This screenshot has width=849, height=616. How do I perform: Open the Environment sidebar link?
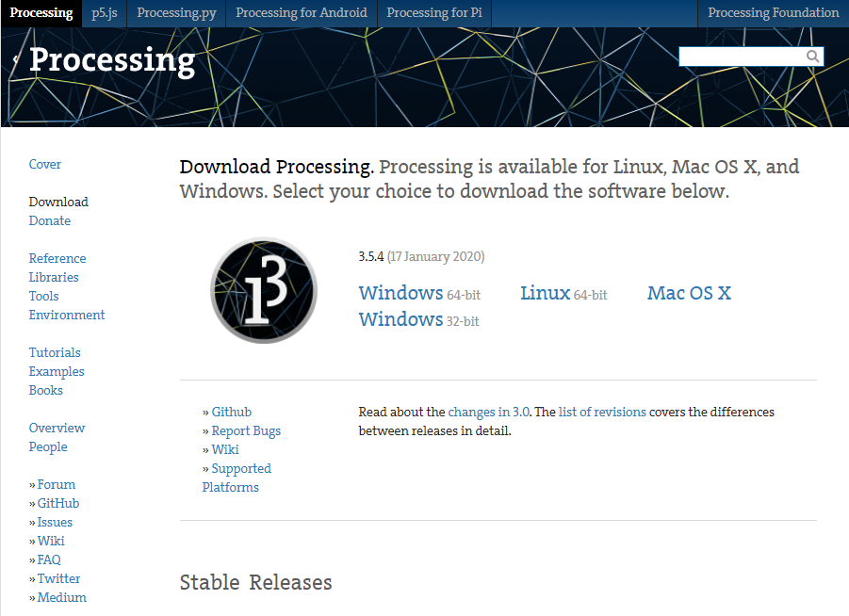point(67,315)
